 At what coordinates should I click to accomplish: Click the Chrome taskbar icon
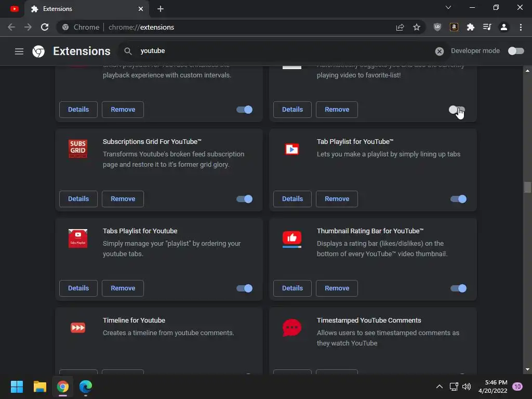coord(63,387)
